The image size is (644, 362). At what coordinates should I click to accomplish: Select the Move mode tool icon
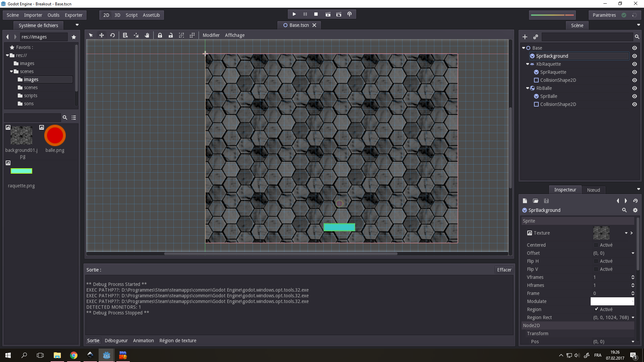(102, 35)
